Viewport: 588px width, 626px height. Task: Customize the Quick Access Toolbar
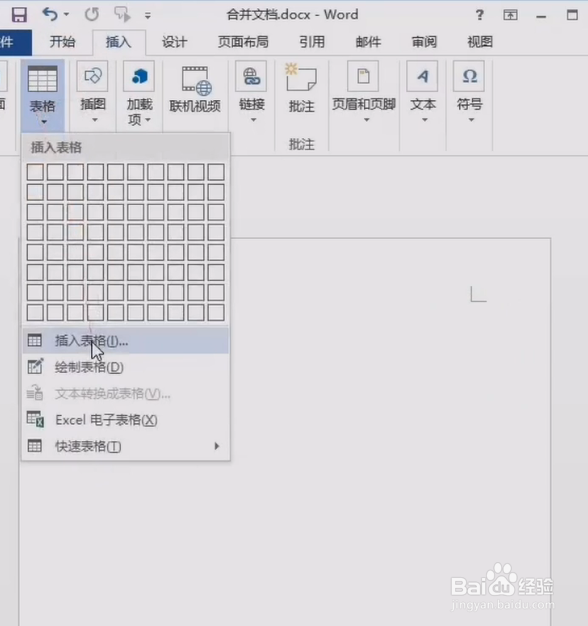pyautogui.click(x=148, y=16)
